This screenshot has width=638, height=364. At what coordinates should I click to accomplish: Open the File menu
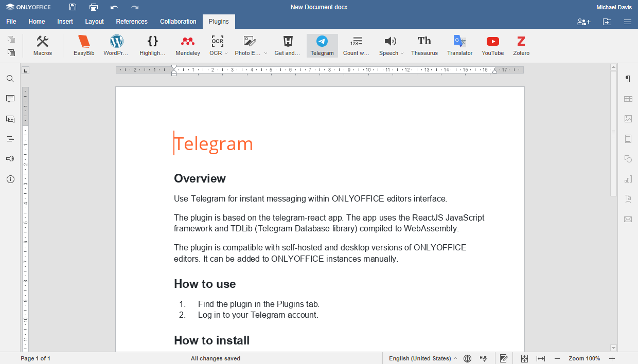[11, 22]
